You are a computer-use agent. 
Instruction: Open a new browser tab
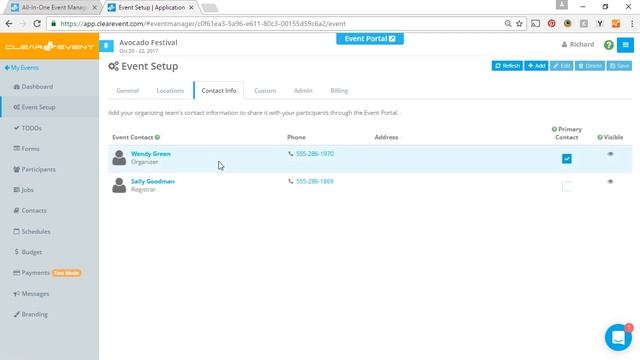tap(210, 7)
